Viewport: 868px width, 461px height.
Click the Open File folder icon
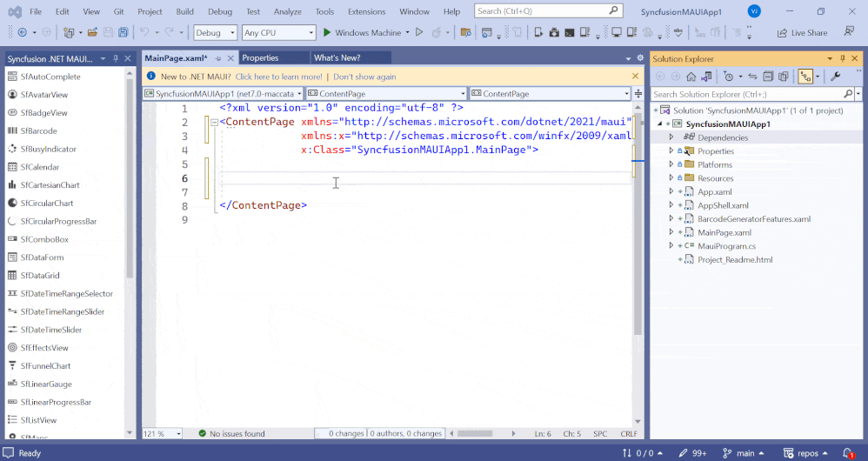92,33
